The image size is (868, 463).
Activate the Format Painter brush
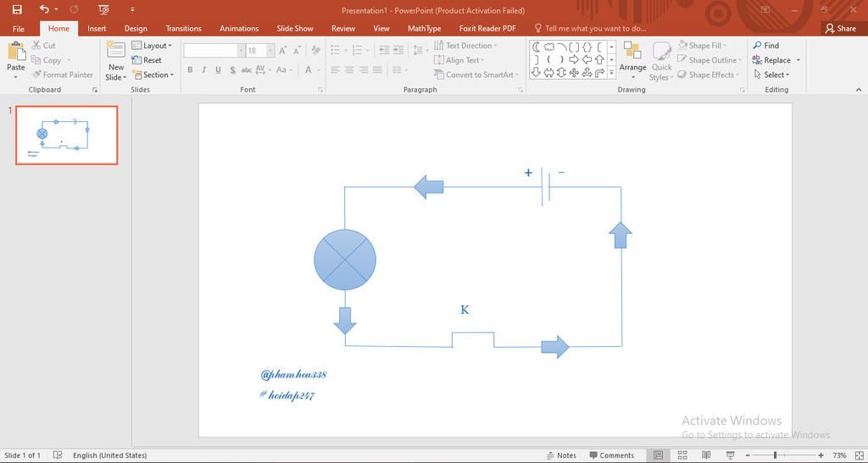point(62,75)
